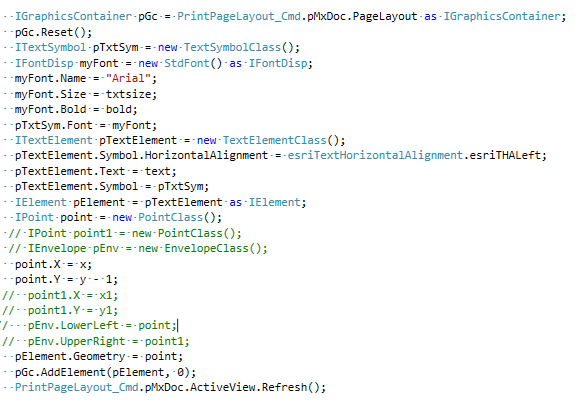Click 'point.X = x;' line
The height and width of the screenshot is (401, 585).
click(53, 264)
